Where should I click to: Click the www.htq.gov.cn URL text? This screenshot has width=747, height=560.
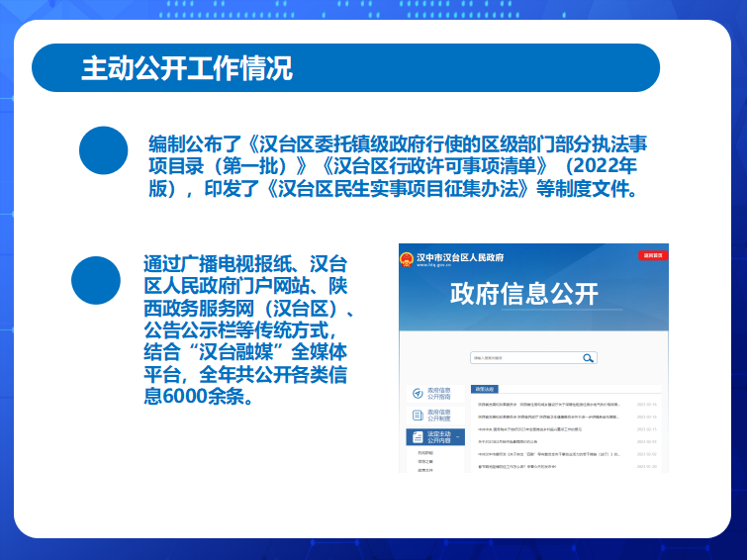pyautogui.click(x=433, y=265)
